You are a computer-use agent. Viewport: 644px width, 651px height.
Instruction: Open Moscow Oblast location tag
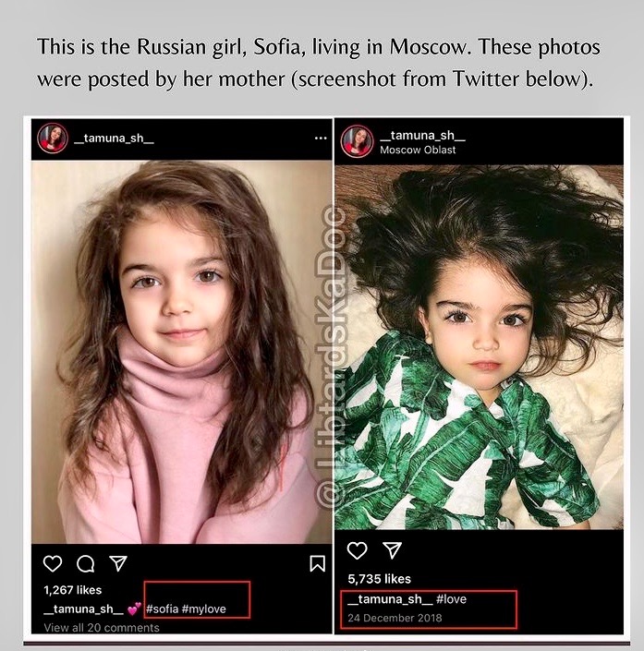pos(418,150)
